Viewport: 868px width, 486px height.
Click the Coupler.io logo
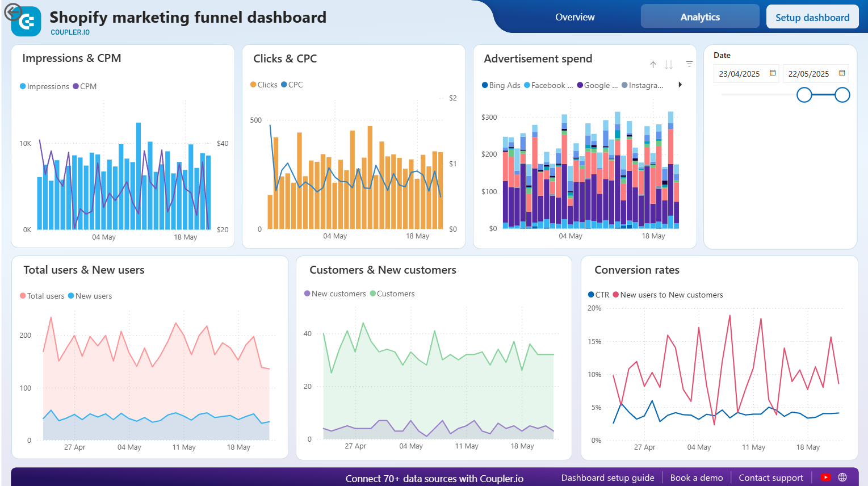click(27, 22)
